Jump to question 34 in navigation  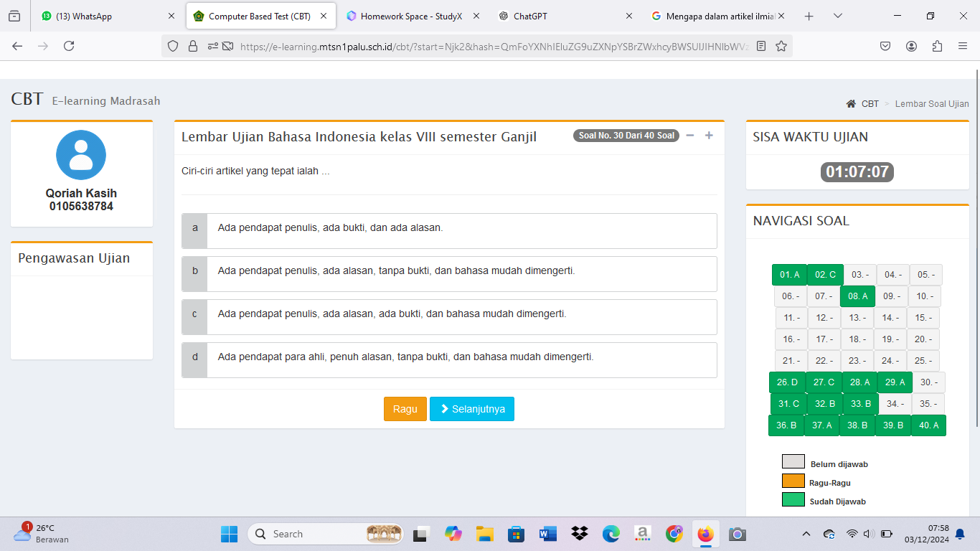[895, 404]
